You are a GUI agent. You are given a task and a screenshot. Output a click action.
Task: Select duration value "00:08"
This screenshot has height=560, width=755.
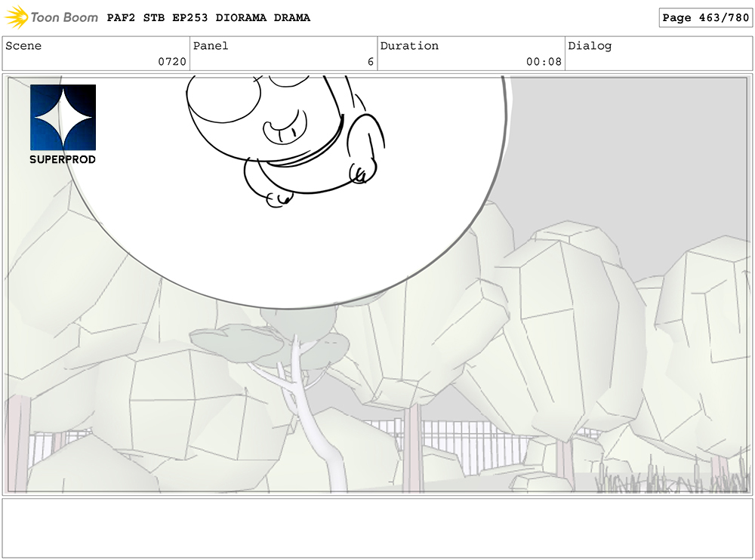point(544,62)
